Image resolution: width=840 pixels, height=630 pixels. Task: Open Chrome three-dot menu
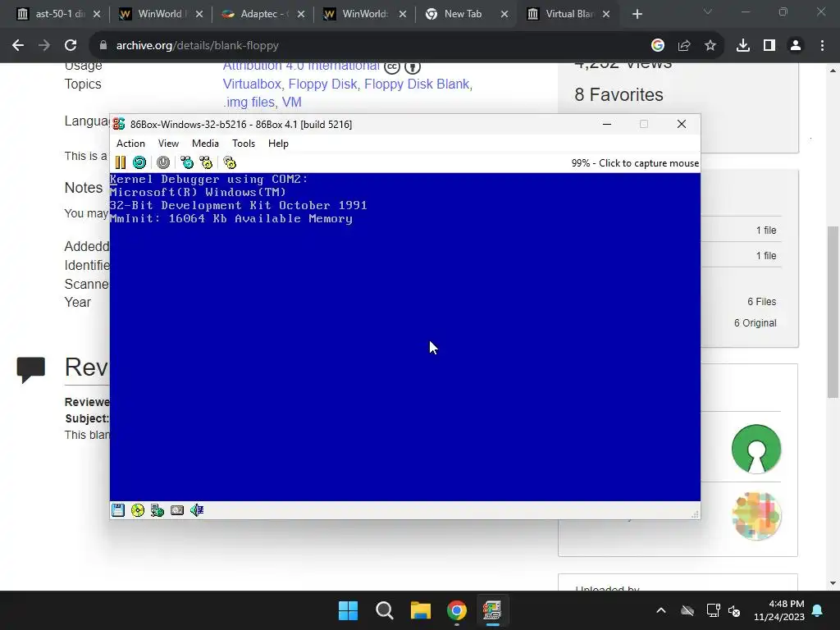[x=822, y=46]
